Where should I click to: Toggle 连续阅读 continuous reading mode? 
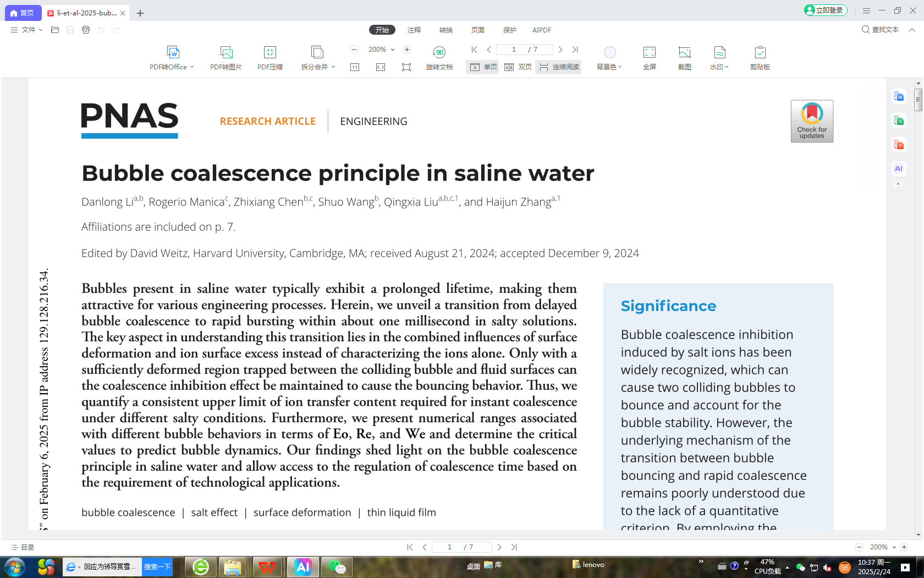tap(559, 67)
